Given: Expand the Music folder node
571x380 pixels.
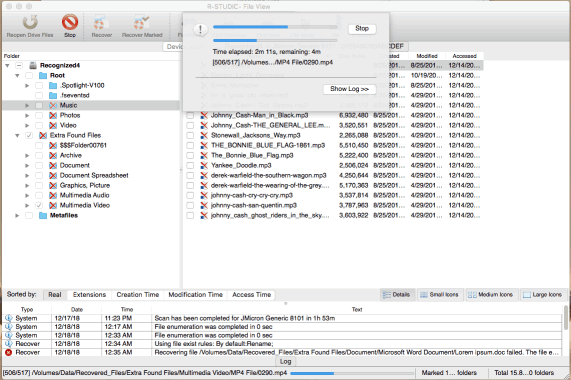Looking at the screenshot, I should point(27,105).
